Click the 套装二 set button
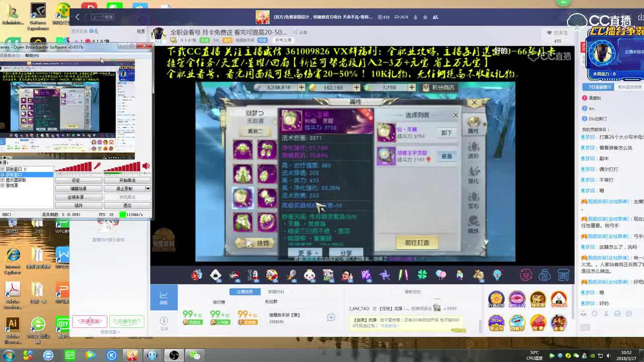644x362 pixels. tap(255, 131)
